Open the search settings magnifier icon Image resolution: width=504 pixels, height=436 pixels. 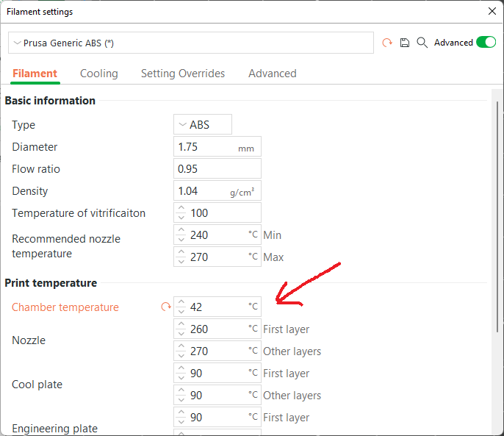pos(422,43)
